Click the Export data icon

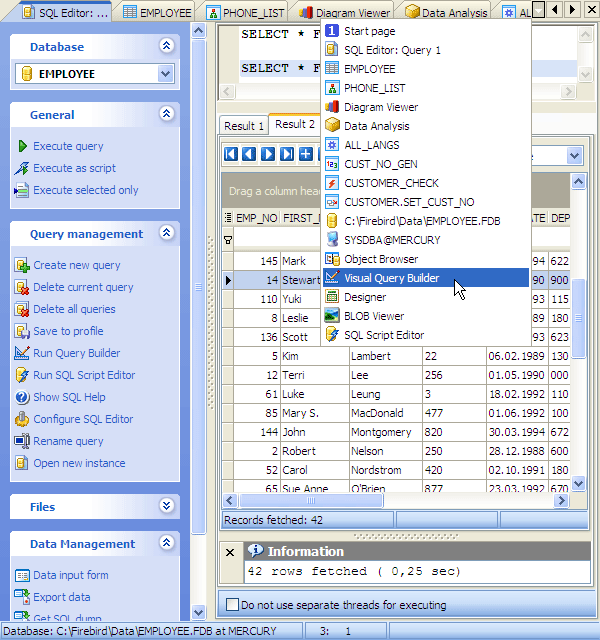[x=22, y=597]
